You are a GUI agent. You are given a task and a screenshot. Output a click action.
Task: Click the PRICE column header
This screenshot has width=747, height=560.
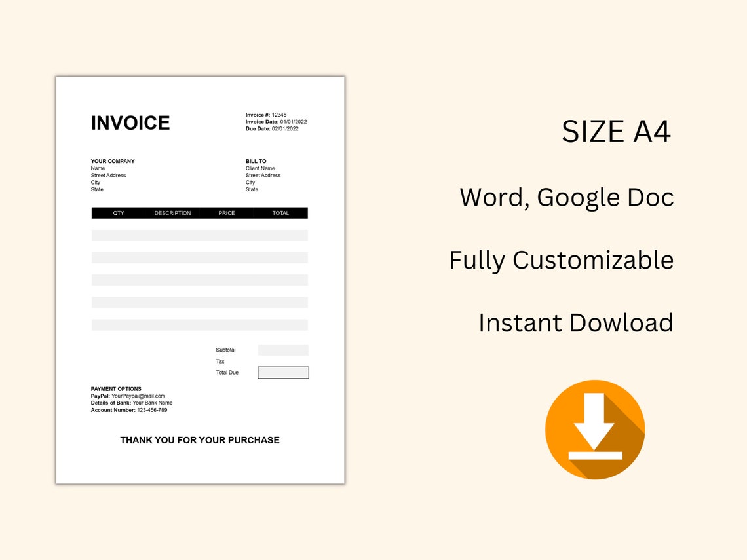(227, 212)
